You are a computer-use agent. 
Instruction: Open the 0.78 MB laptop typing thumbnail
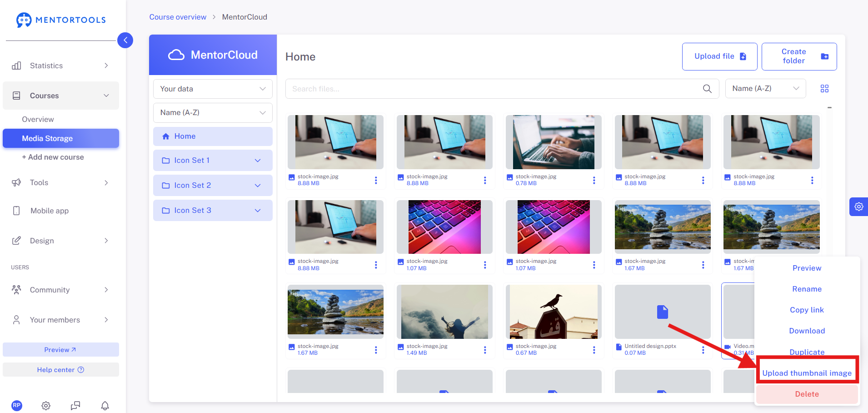click(x=554, y=142)
